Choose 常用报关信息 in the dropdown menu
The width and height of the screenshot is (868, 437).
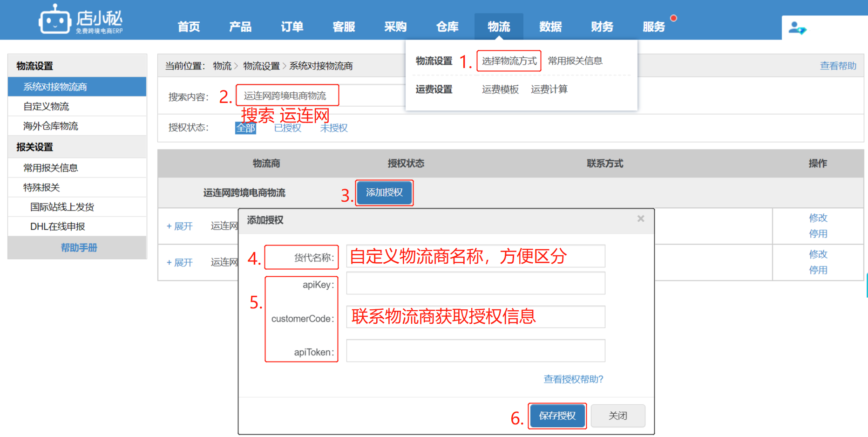click(575, 61)
